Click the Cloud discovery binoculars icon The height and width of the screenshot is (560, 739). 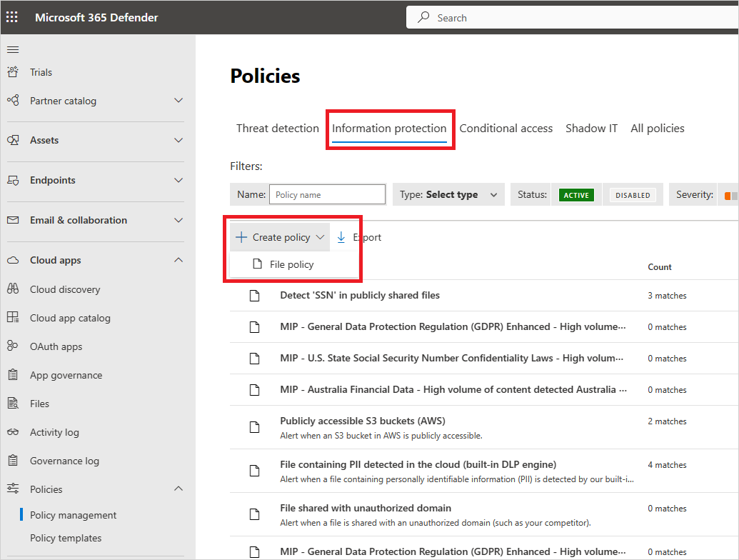[13, 289]
